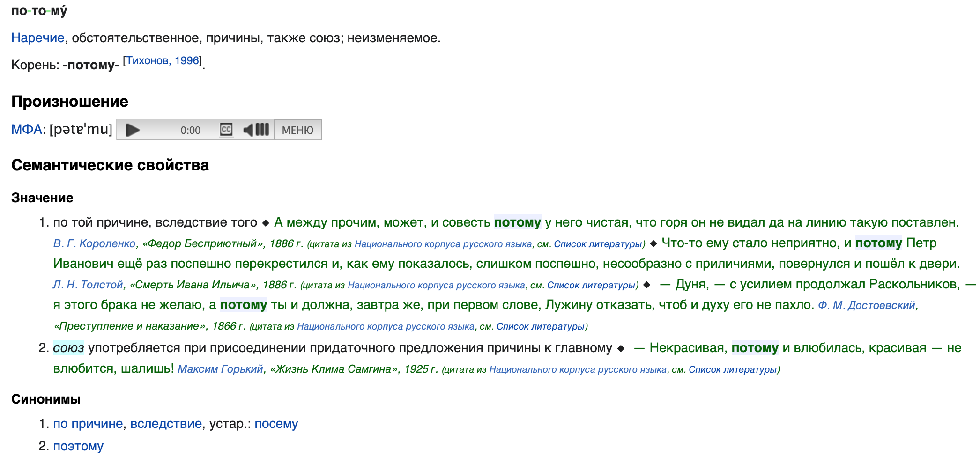980x456 pixels.
Task: Open synonym link вследствие
Action: click(166, 424)
